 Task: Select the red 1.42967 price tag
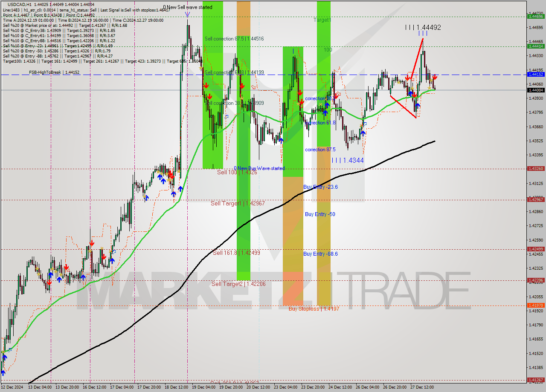(535, 199)
